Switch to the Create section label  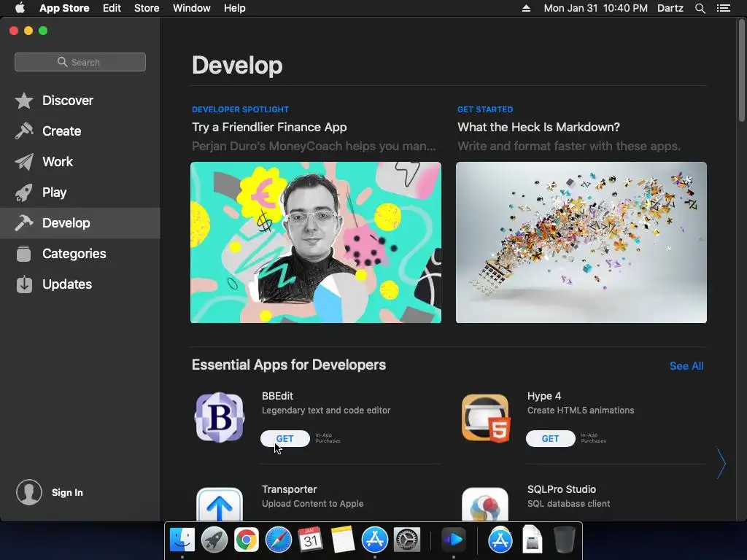[61, 131]
